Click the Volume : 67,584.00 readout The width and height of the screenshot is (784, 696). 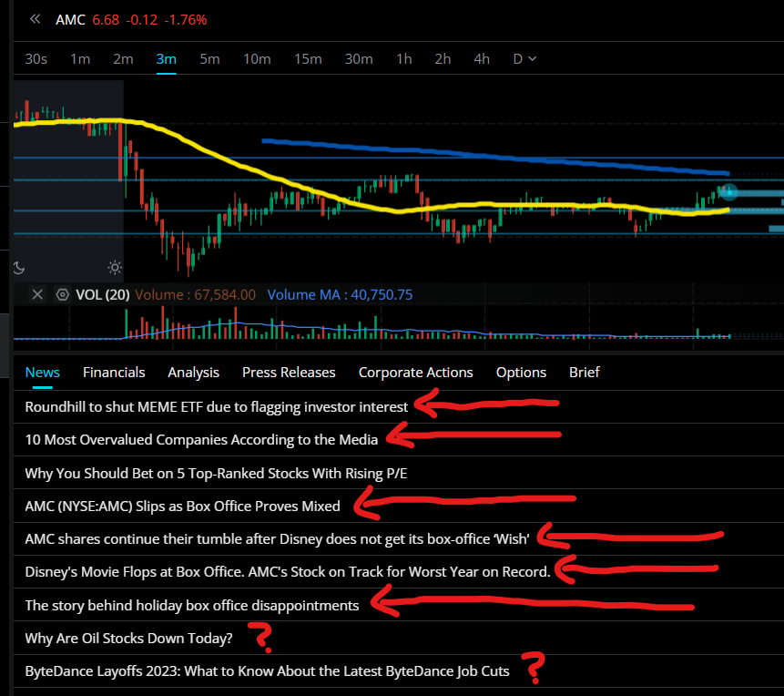pos(196,295)
